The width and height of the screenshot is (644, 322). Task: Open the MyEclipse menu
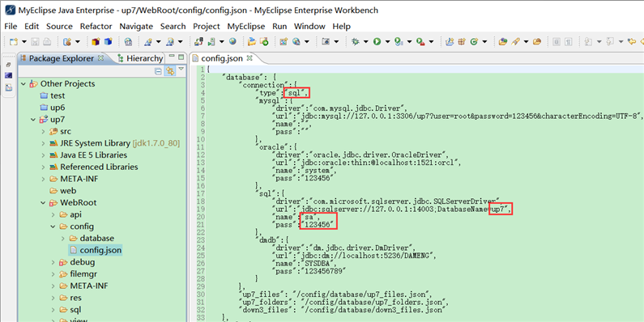pos(246,26)
